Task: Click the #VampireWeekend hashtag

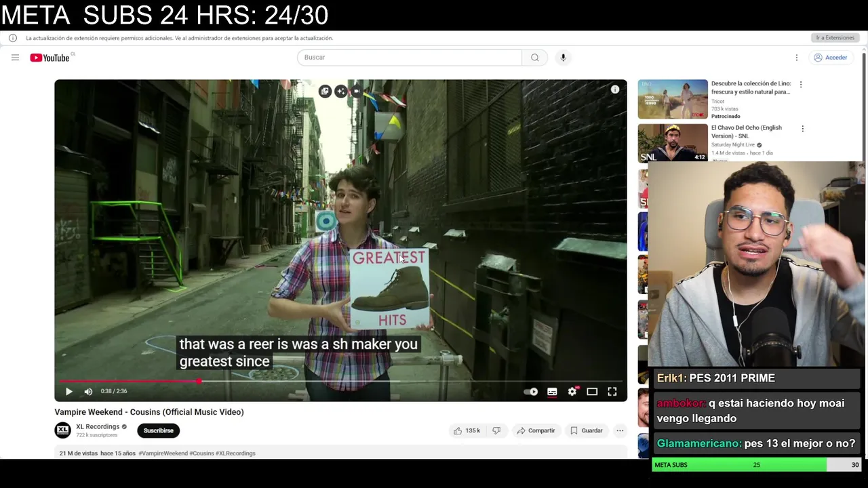Action: pos(163,453)
